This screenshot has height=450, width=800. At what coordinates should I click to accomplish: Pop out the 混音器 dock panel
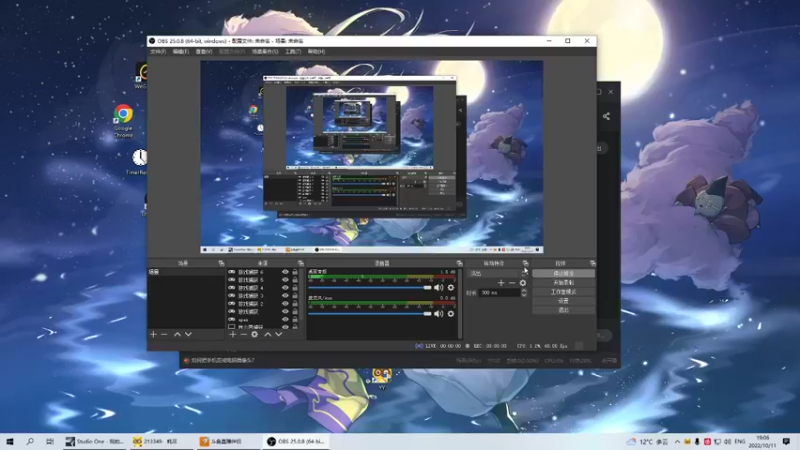pyautogui.click(x=459, y=263)
